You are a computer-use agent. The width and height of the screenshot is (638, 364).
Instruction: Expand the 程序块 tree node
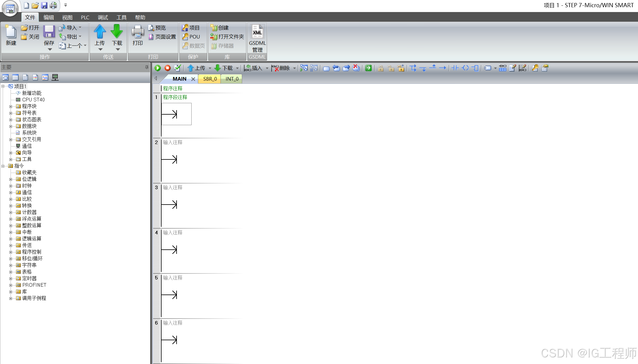coord(11,106)
